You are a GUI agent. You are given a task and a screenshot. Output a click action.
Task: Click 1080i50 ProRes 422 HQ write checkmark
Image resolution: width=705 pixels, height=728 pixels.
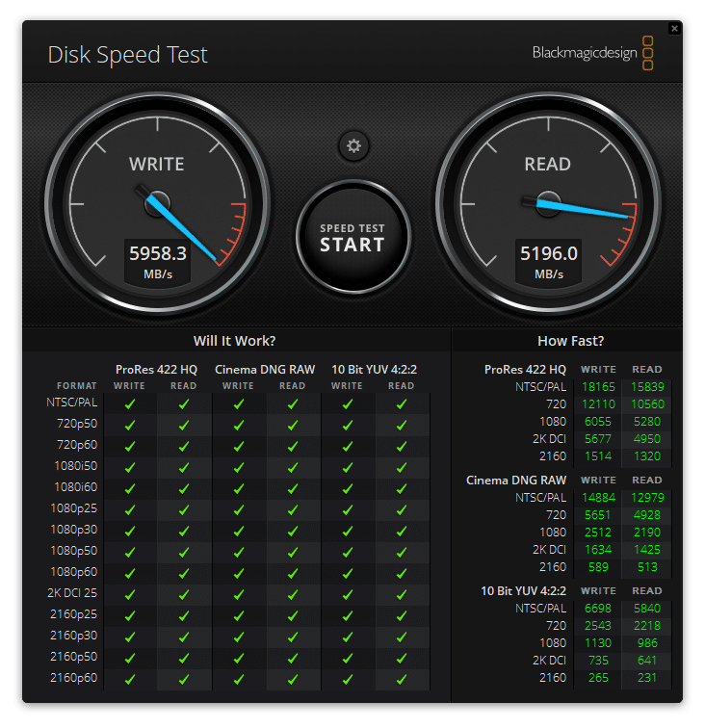point(130,468)
